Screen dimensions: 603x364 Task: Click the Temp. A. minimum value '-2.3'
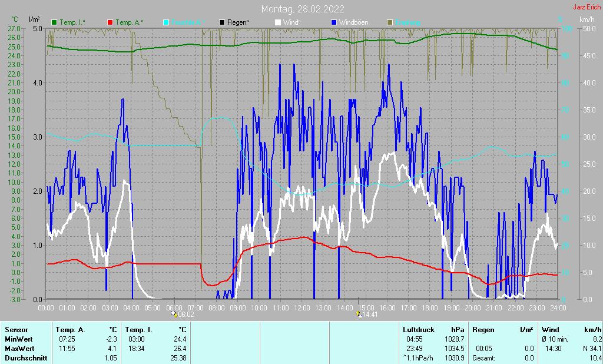click(x=112, y=339)
